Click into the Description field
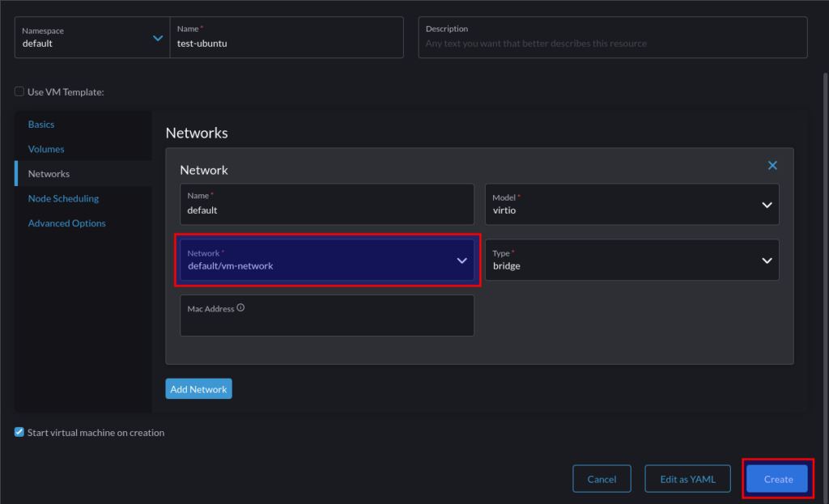829x504 pixels. click(x=613, y=37)
